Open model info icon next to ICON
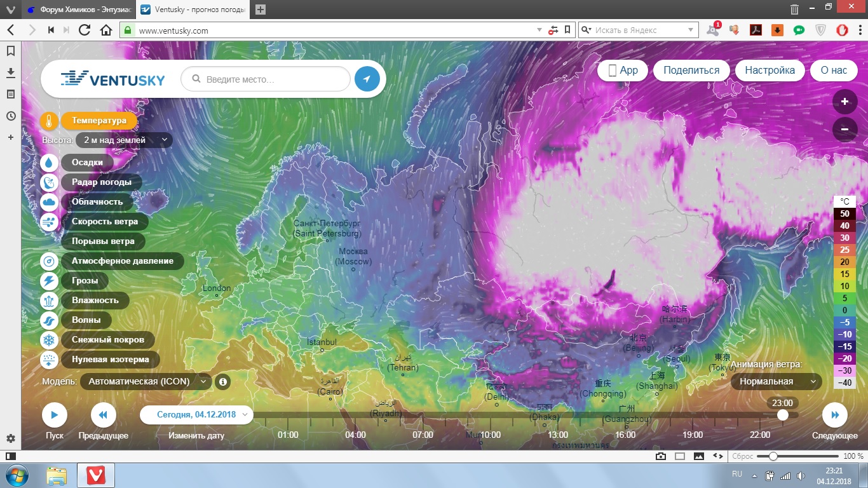The height and width of the screenshot is (488, 868). tap(222, 382)
